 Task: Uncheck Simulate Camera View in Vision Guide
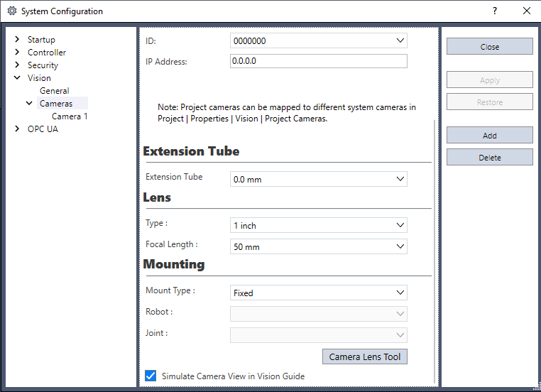[151, 376]
